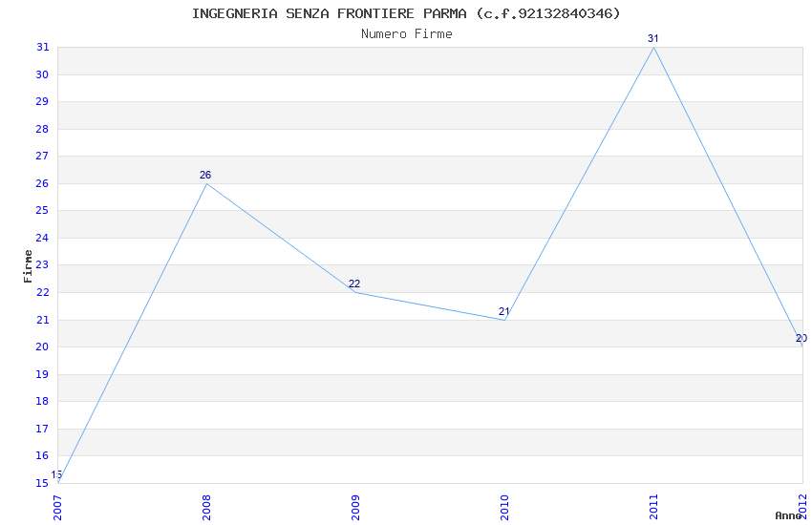
Task: Click x-axis year label 2011
Action: pyautogui.click(x=654, y=508)
